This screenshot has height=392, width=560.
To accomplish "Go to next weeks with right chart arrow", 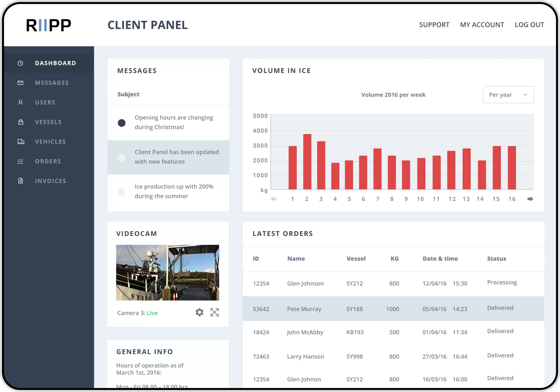I will (530, 199).
